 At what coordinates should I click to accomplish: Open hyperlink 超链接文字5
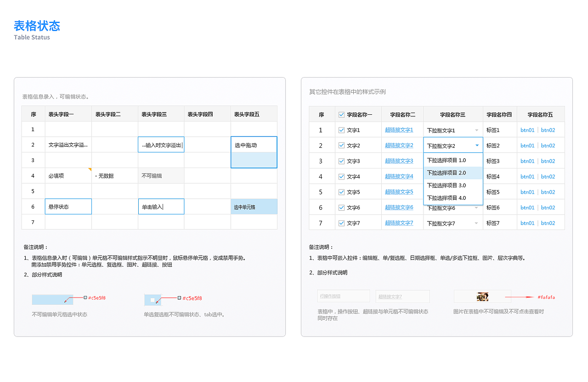399,192
